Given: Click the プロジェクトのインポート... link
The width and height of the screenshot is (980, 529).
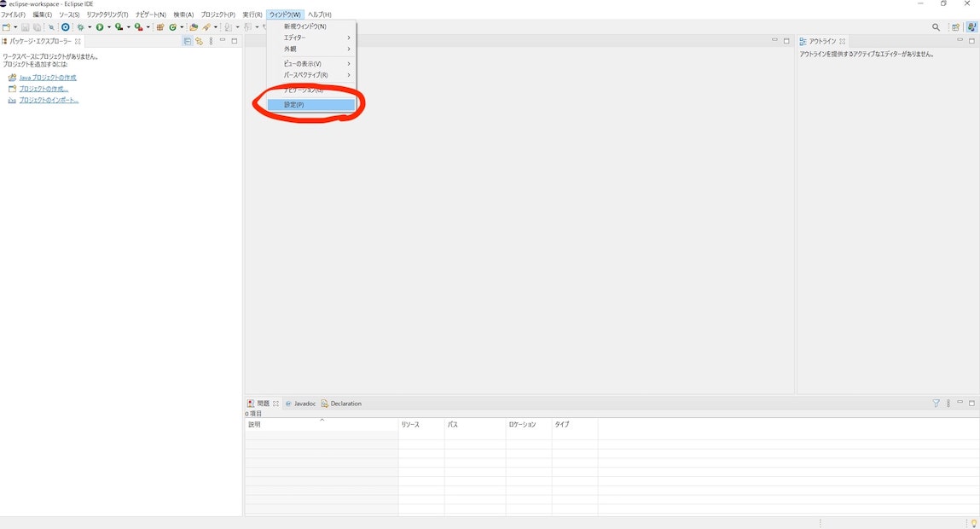Looking at the screenshot, I should (49, 100).
